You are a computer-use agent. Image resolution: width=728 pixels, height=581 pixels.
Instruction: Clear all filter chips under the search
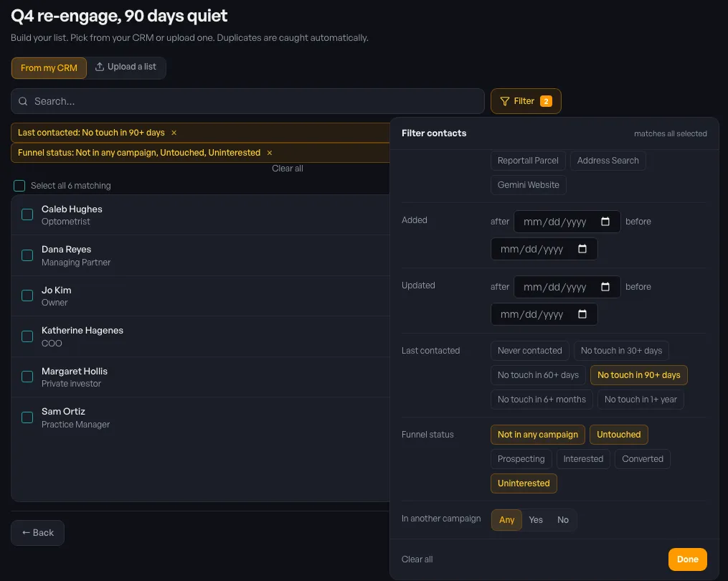click(288, 169)
